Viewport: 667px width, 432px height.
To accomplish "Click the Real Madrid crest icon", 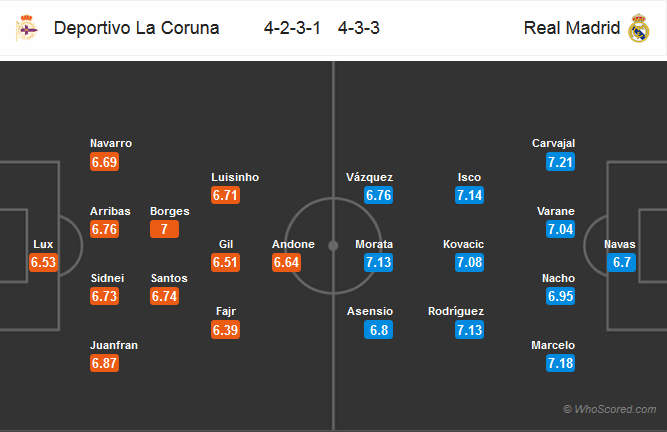I will click(639, 29).
